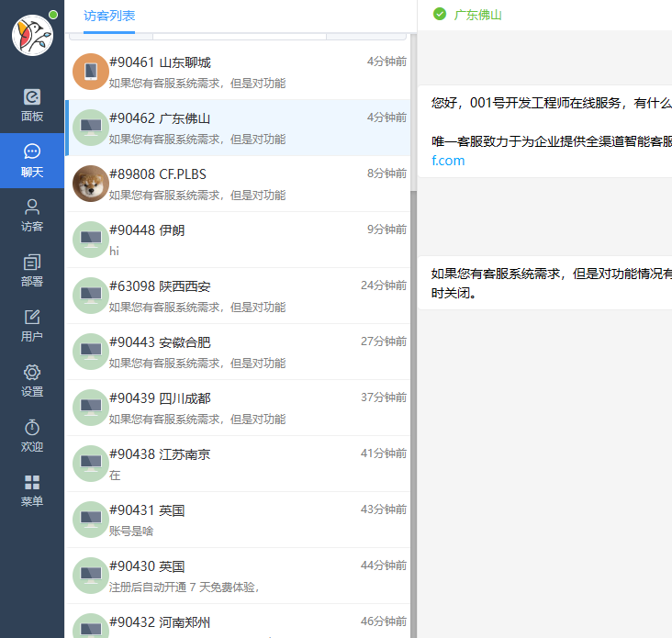The width and height of the screenshot is (672, 638).
Task: Click the monitor avatar of #90448 伊朗
Action: [x=91, y=240]
